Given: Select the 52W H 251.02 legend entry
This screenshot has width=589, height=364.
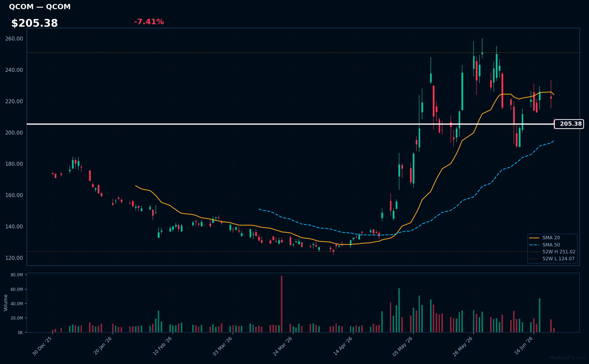Looking at the screenshot, I should [552, 252].
